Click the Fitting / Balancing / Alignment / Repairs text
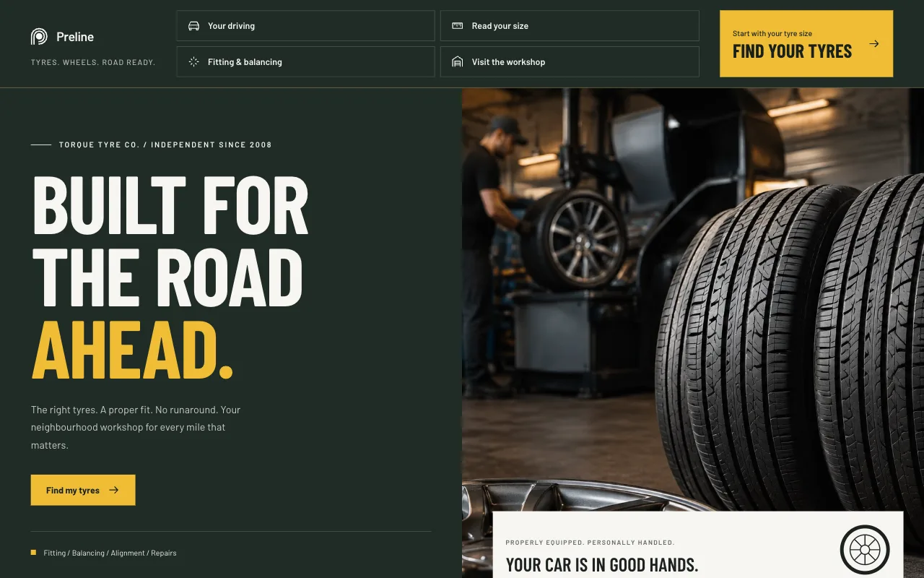 (x=110, y=553)
